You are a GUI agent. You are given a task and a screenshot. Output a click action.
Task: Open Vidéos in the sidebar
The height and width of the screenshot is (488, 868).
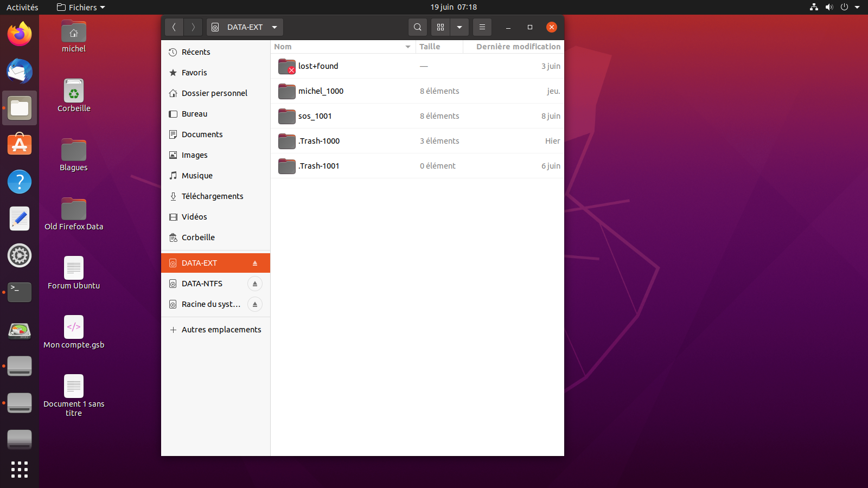point(216,217)
